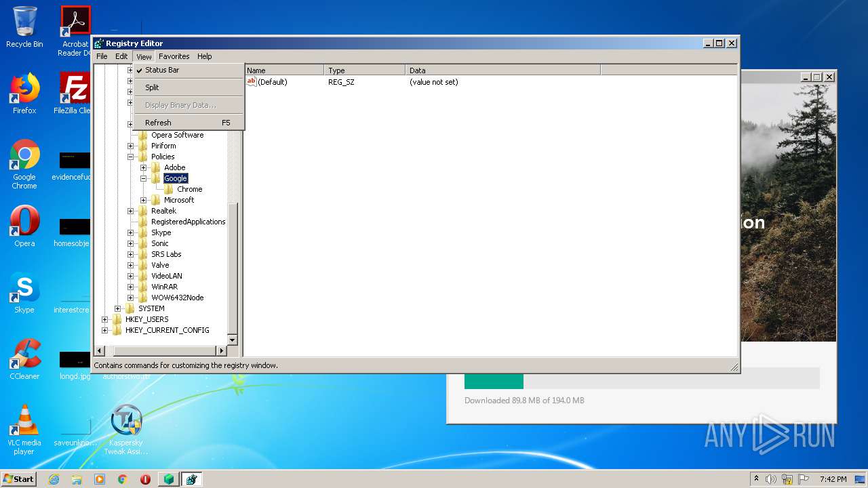868x488 pixels.
Task: Click the Name column header
Action: click(x=284, y=70)
